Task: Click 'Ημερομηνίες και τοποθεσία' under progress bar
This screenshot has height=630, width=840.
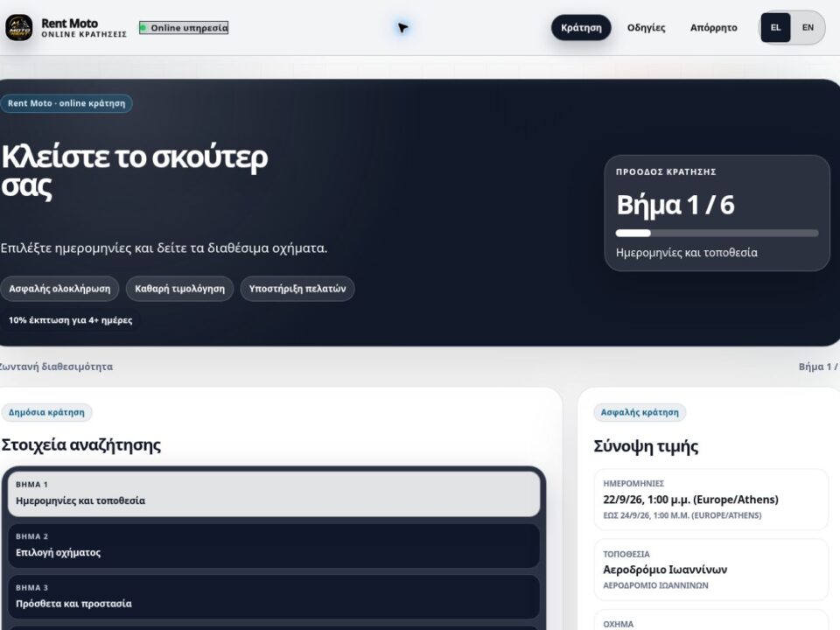Action: point(686,252)
